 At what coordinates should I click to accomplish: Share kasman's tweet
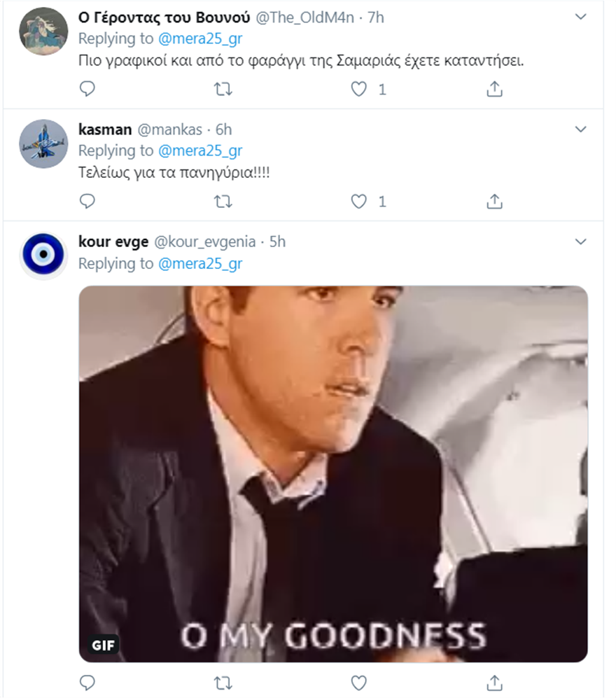(x=494, y=202)
